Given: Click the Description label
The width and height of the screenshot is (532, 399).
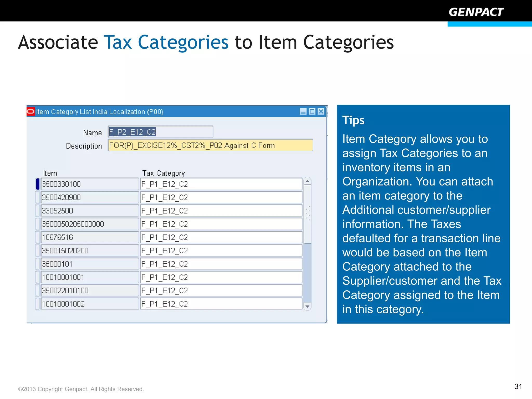Looking at the screenshot, I should [84, 146].
